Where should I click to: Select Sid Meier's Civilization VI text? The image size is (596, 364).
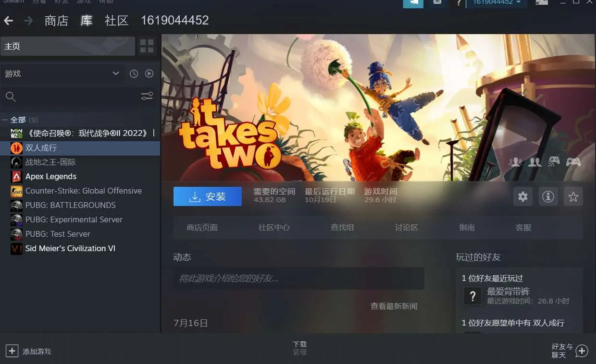(x=70, y=248)
